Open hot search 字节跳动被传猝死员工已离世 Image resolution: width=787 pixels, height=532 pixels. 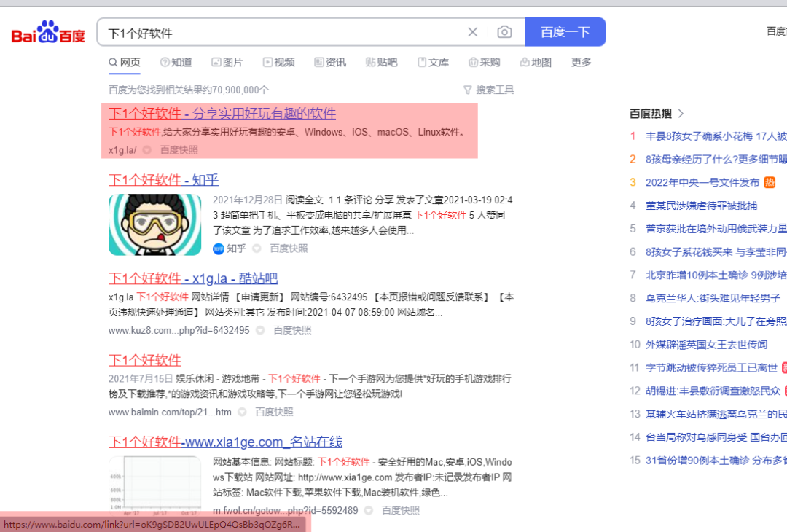(x=711, y=368)
